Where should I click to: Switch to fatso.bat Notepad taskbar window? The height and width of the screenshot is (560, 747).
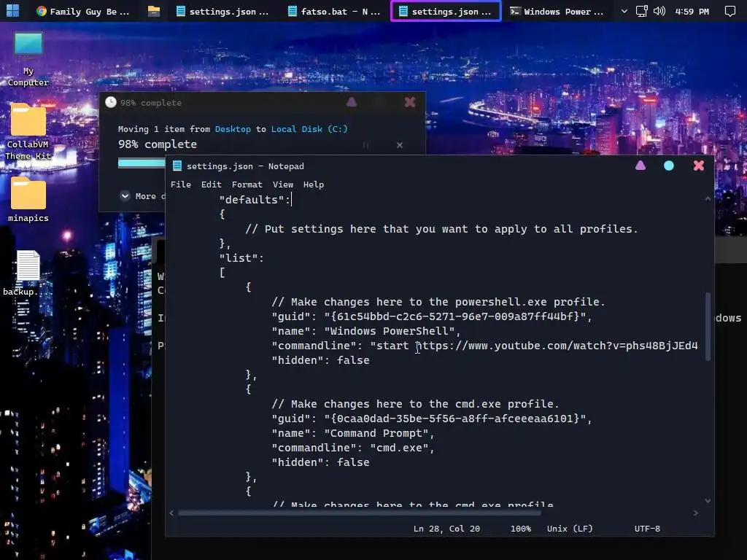(x=334, y=11)
